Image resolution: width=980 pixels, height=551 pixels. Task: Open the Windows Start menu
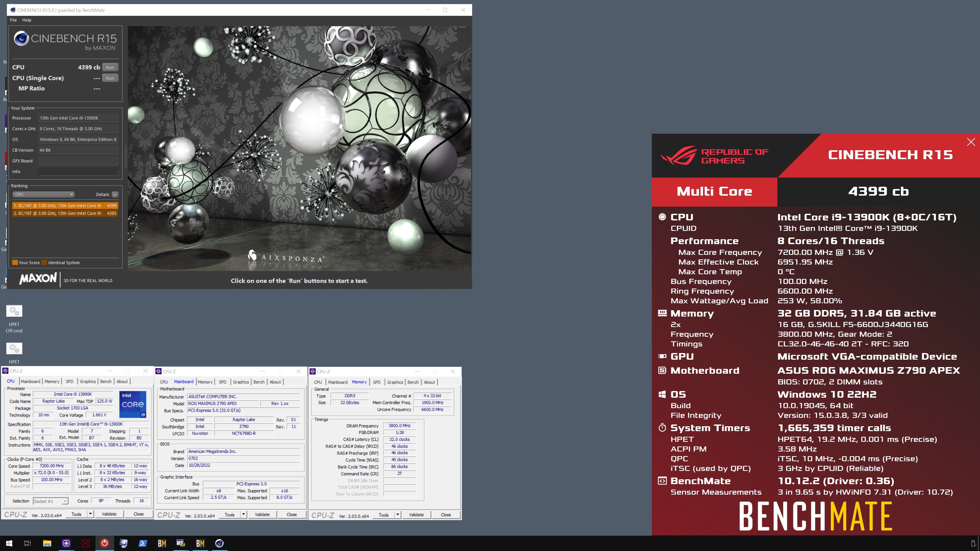(x=9, y=543)
